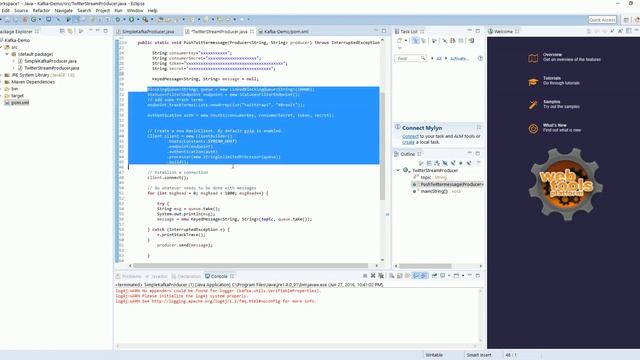Open Display Selected Console dropdown
Screen dimensions: 640x360
(449, 276)
